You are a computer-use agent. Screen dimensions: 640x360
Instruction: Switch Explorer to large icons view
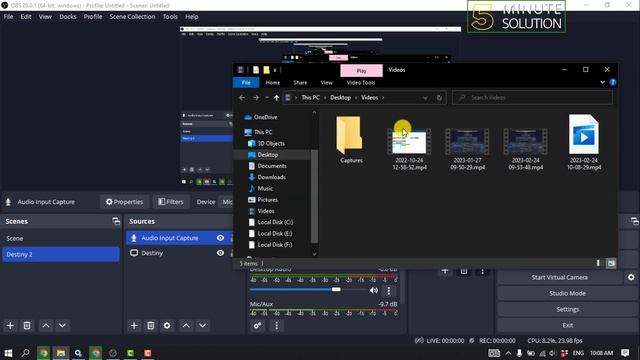(611, 263)
